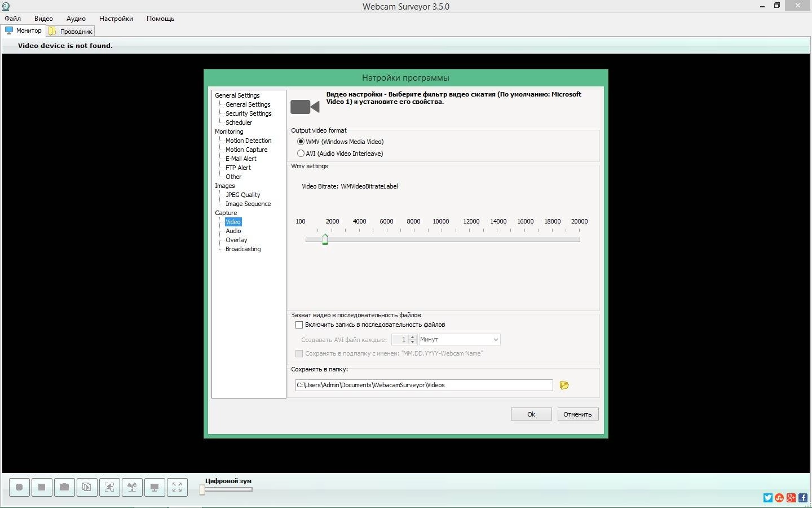Select Other under Monitoring in tree
This screenshot has width=812, height=508.
[x=233, y=177]
